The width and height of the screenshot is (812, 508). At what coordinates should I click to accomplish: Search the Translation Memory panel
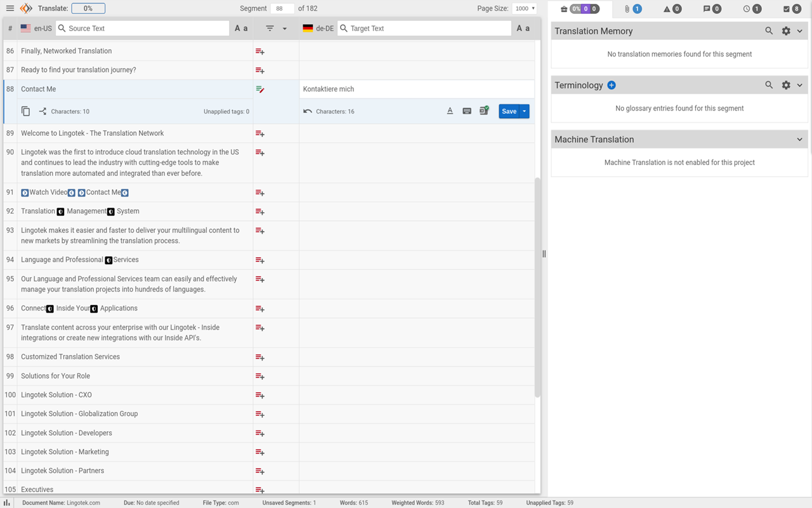click(769, 31)
